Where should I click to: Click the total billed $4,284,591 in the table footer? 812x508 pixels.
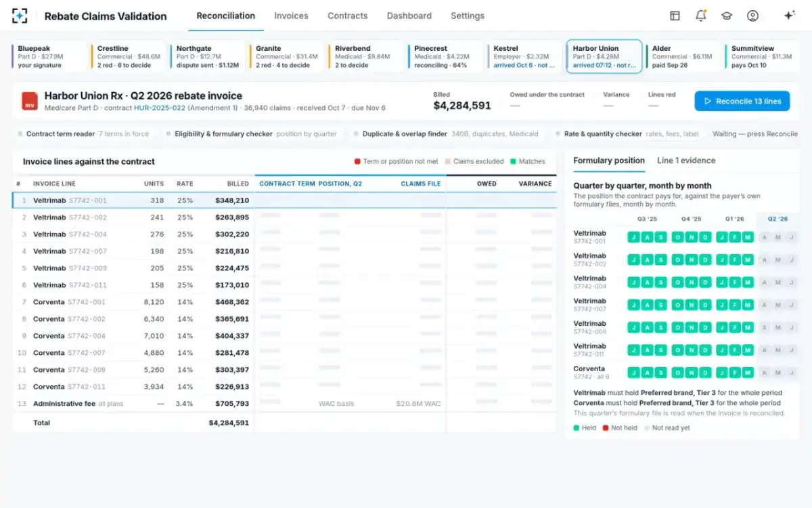click(229, 423)
